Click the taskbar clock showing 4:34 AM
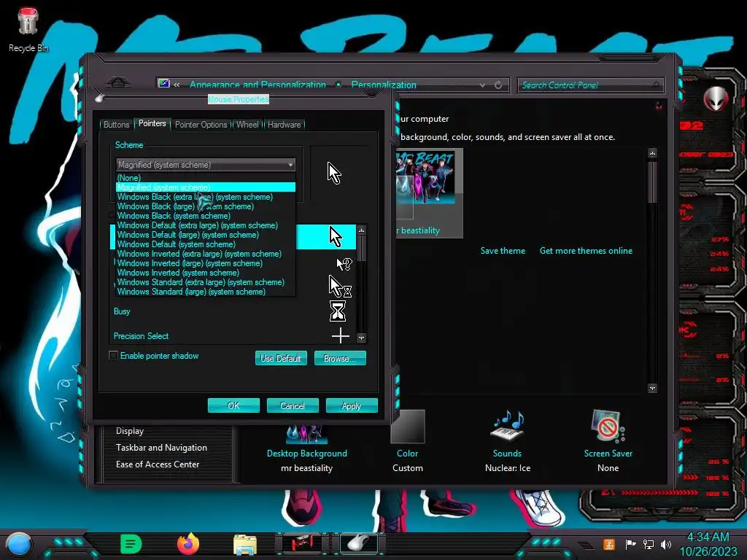The width and height of the screenshot is (747, 560). tap(708, 544)
